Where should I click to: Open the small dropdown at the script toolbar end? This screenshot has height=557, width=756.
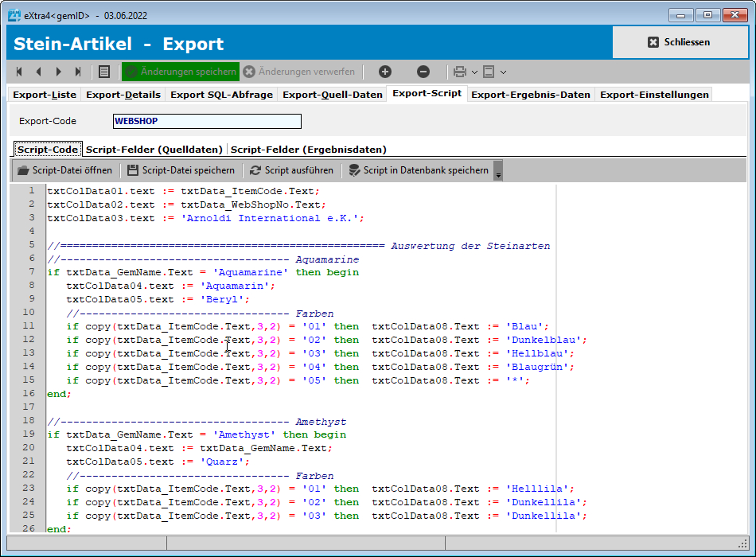tap(497, 169)
